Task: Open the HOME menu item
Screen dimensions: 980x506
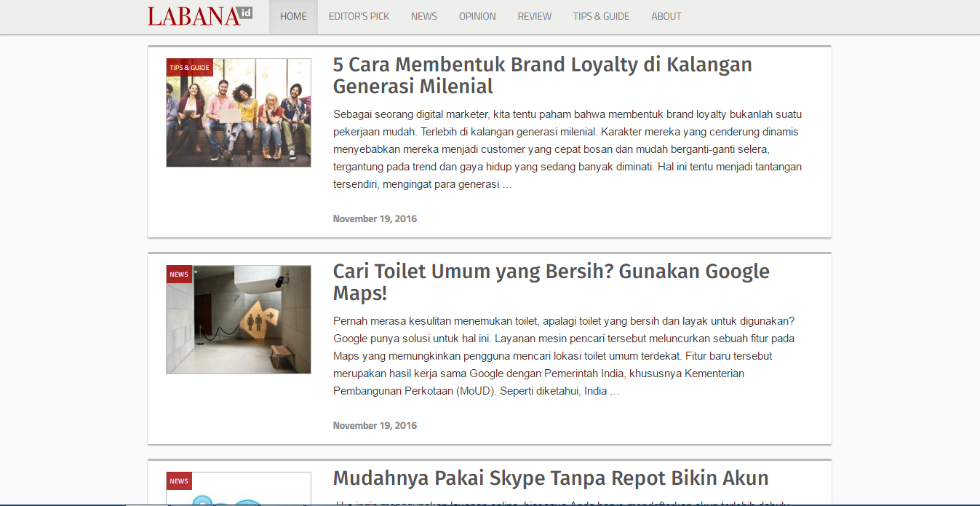Action: 293,16
